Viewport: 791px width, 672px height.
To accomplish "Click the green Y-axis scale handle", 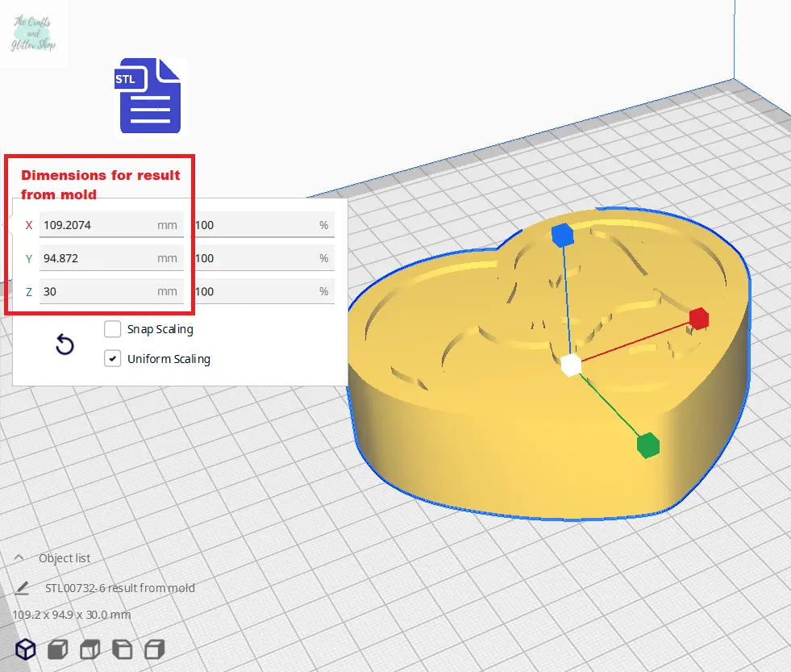I will 647,445.
